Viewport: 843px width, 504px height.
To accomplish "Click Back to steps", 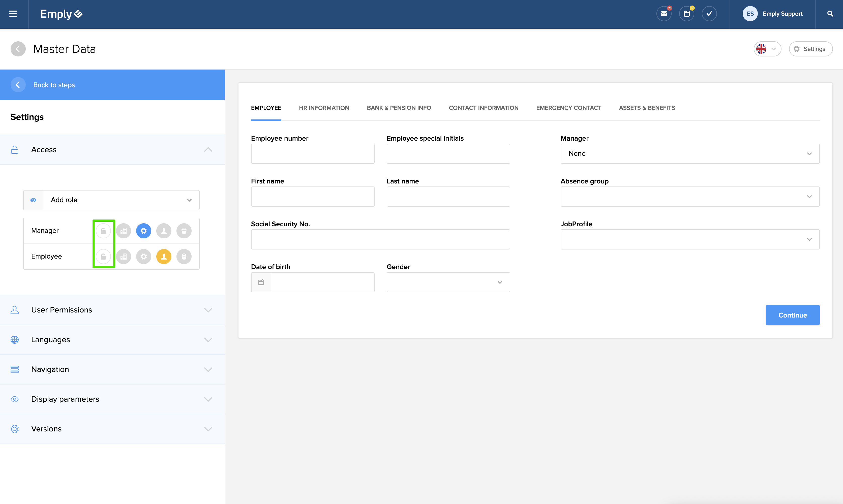I will coord(54,85).
